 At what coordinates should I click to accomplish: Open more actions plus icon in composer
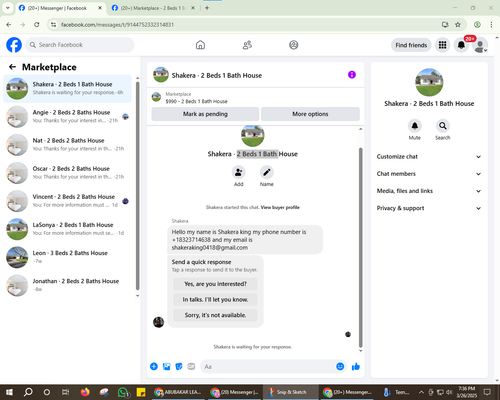[x=154, y=367]
